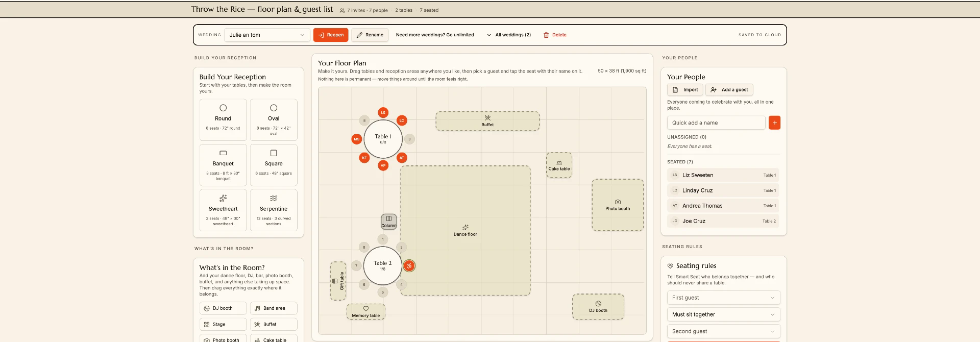This screenshot has height=342, width=980.
Task: Click empty seat 7 at Table 2
Action: [356, 265]
